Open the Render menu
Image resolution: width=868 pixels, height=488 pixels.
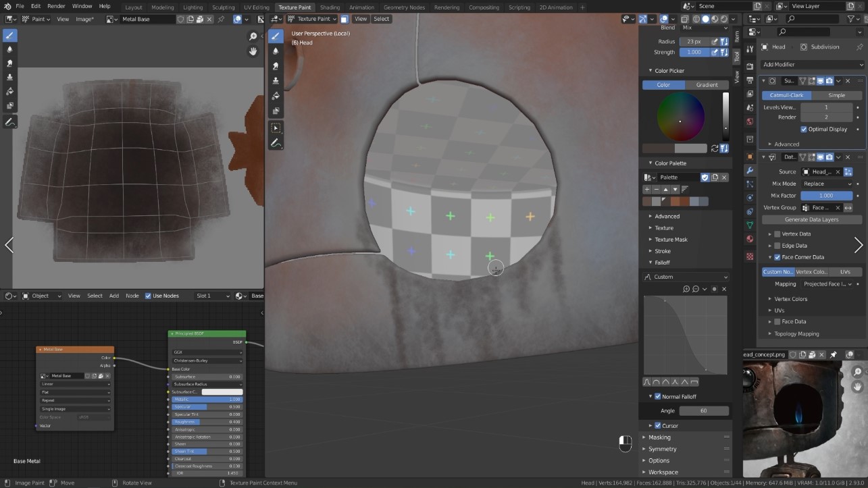point(56,6)
